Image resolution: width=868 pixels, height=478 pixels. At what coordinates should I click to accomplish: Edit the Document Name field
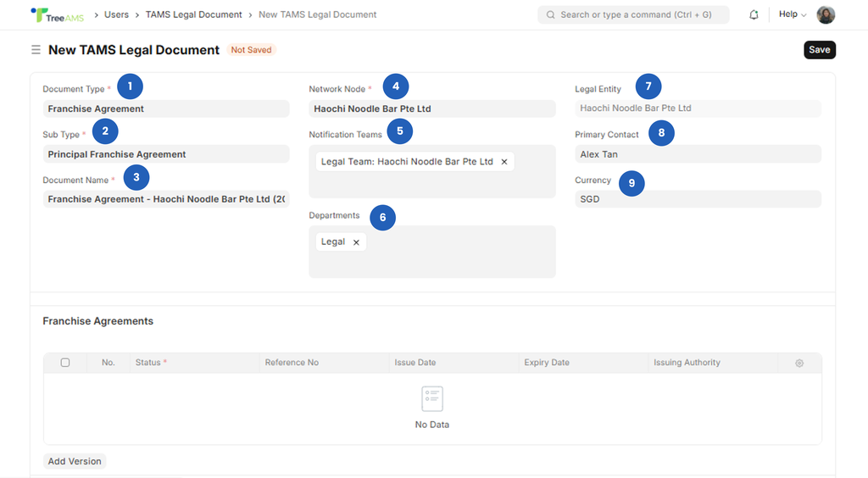pos(166,199)
